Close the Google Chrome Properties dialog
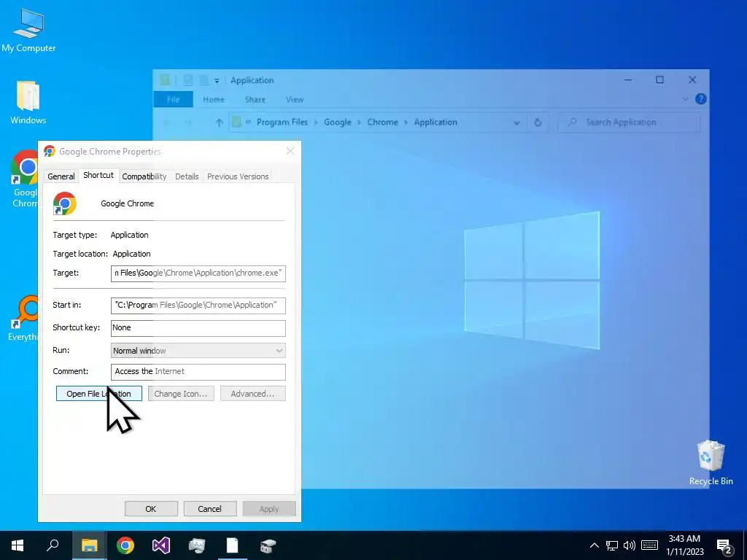The width and height of the screenshot is (747, 560). tap(290, 151)
